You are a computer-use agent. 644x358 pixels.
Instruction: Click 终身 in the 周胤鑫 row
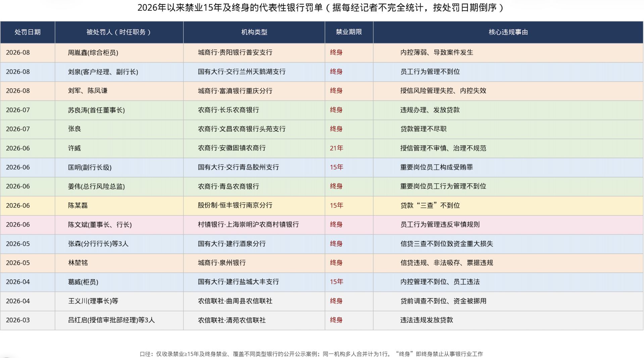point(336,52)
